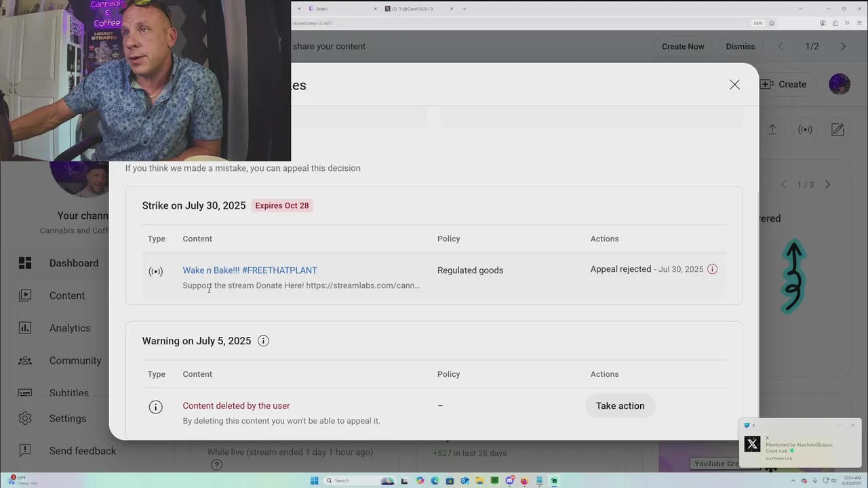Open the live stream icon beside Wake n Bake
This screenshot has height=488, width=868.
pyautogui.click(x=156, y=271)
